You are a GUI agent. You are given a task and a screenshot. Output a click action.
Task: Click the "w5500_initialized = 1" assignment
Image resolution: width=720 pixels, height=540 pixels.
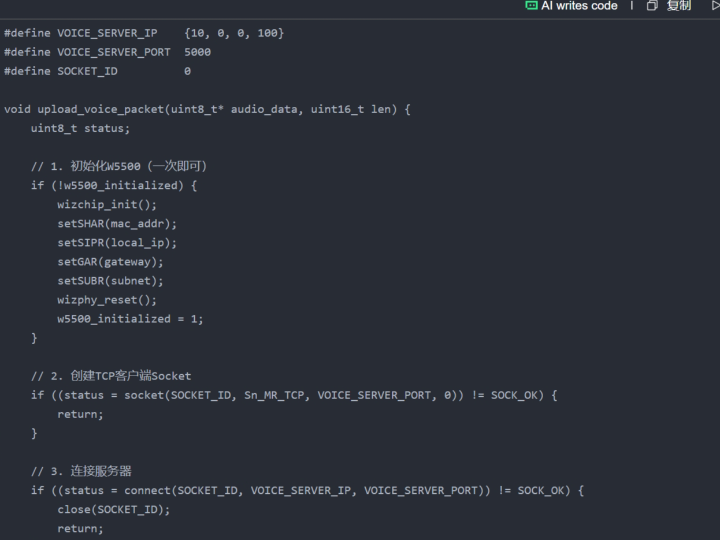pyautogui.click(x=130, y=318)
